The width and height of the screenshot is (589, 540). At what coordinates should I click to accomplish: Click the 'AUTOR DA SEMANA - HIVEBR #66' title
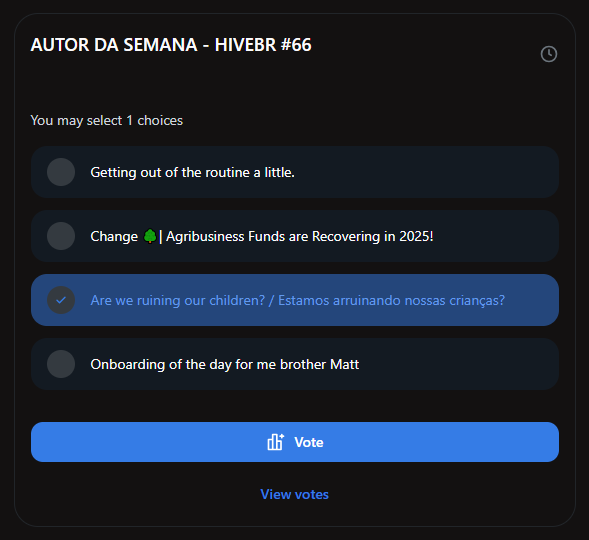coord(171,45)
